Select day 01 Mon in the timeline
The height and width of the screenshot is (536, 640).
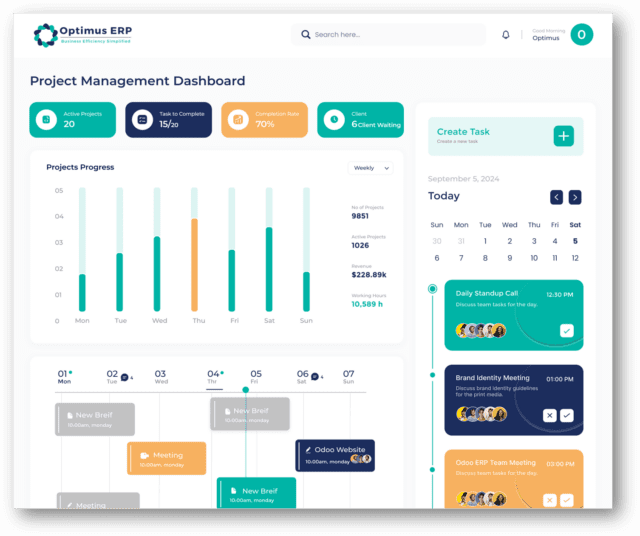point(64,376)
